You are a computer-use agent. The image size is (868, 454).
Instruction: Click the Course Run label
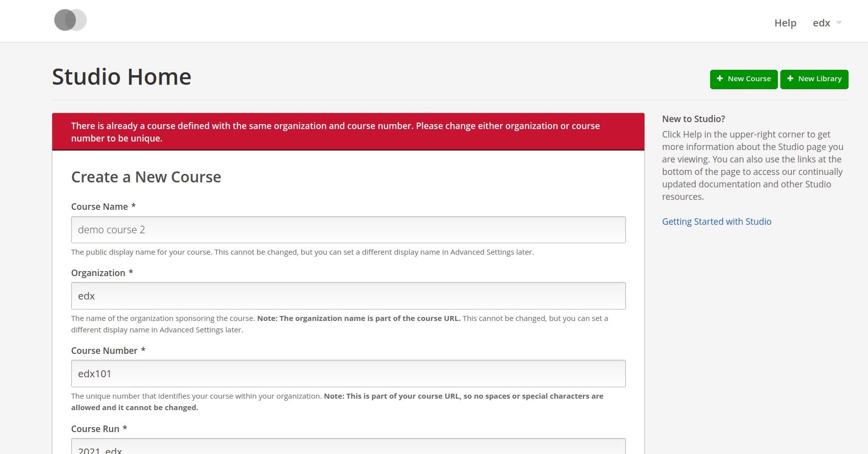click(x=99, y=429)
